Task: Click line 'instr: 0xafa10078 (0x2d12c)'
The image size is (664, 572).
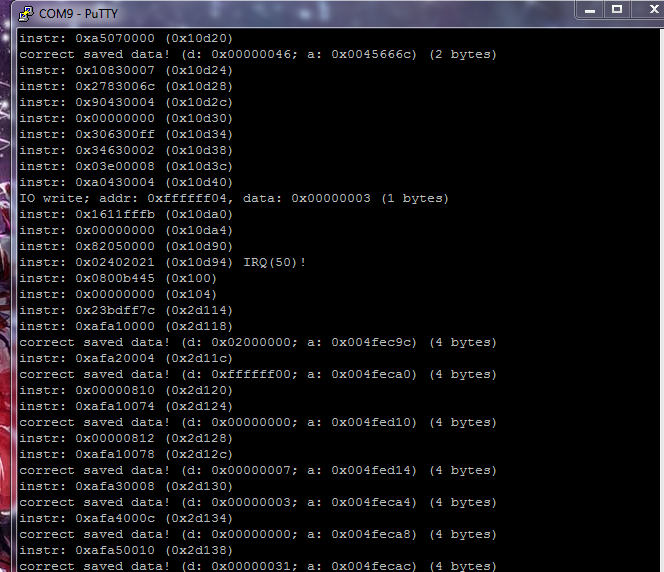Action: [x=126, y=455]
